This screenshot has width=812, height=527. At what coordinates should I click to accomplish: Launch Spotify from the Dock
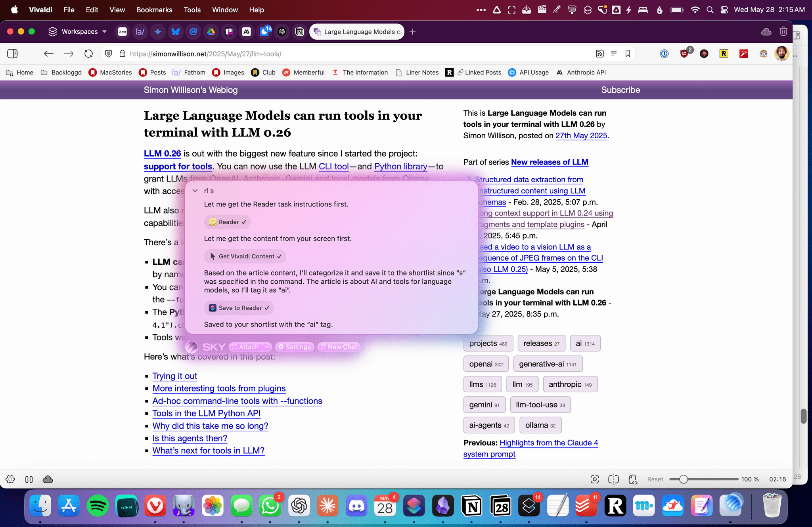[x=98, y=506]
